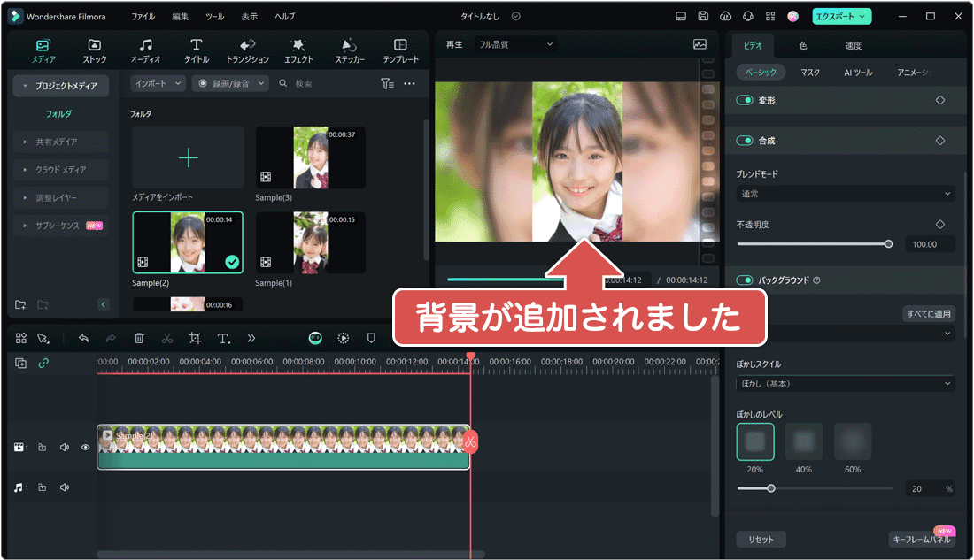Toggle the 変形 switch in the video panel
This screenshot has width=974, height=560.
pyautogui.click(x=744, y=100)
